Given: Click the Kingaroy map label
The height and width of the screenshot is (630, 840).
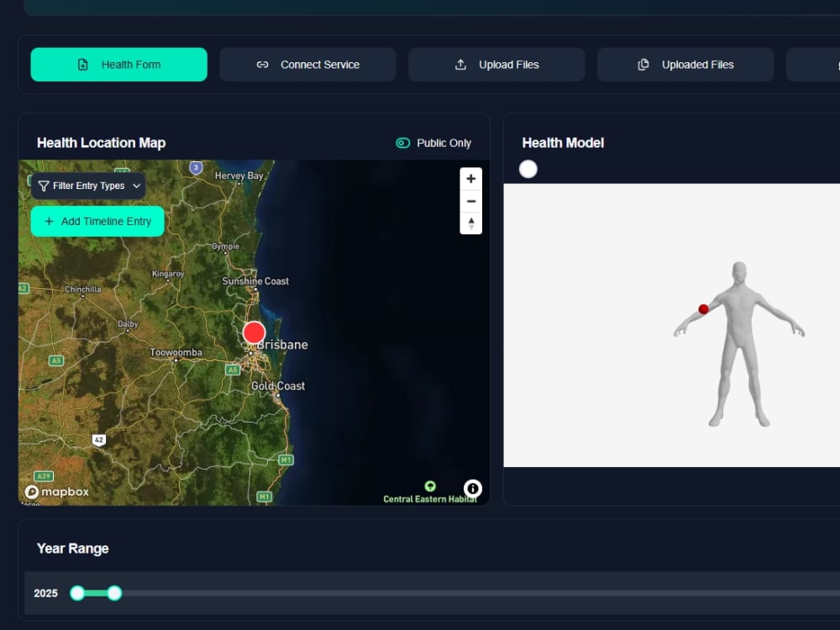Looking at the screenshot, I should click(168, 274).
